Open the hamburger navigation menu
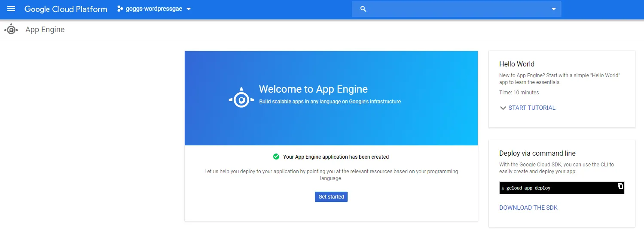 tap(11, 9)
